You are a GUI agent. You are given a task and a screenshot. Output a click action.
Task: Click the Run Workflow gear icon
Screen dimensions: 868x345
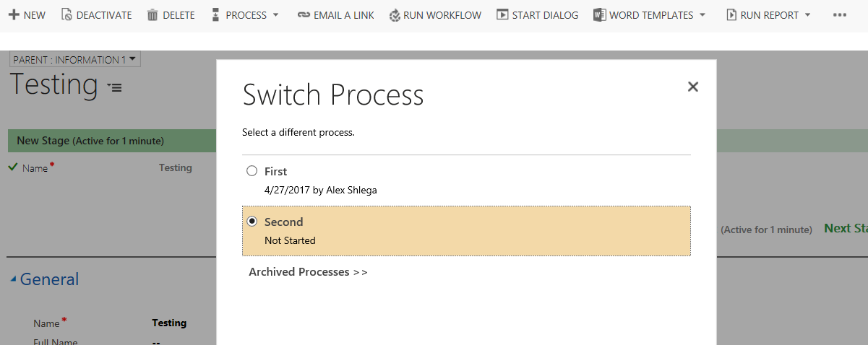(395, 14)
